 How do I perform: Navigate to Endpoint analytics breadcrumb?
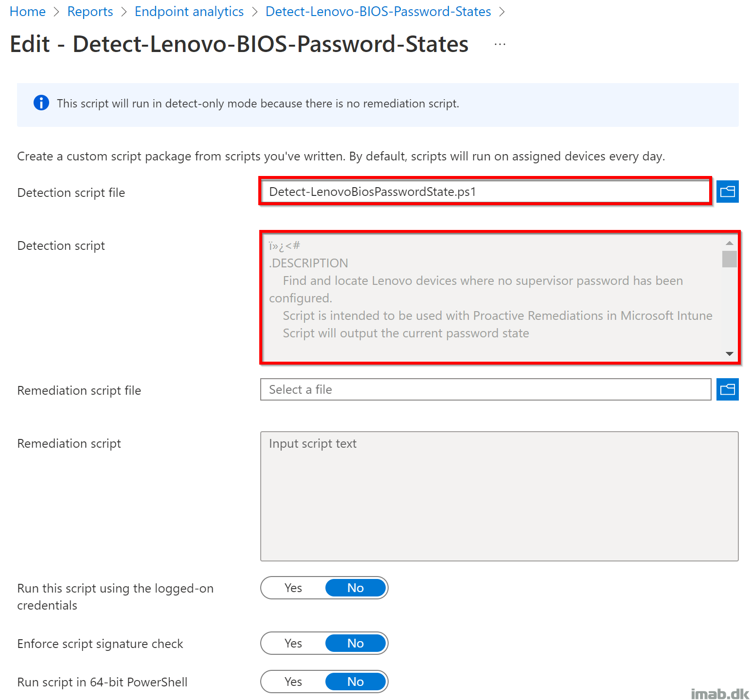(x=189, y=12)
